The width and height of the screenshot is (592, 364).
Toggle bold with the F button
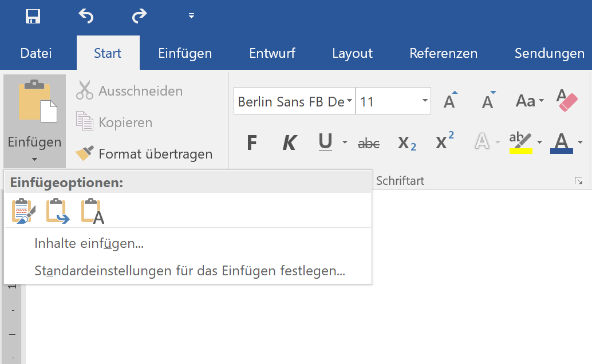coord(252,143)
